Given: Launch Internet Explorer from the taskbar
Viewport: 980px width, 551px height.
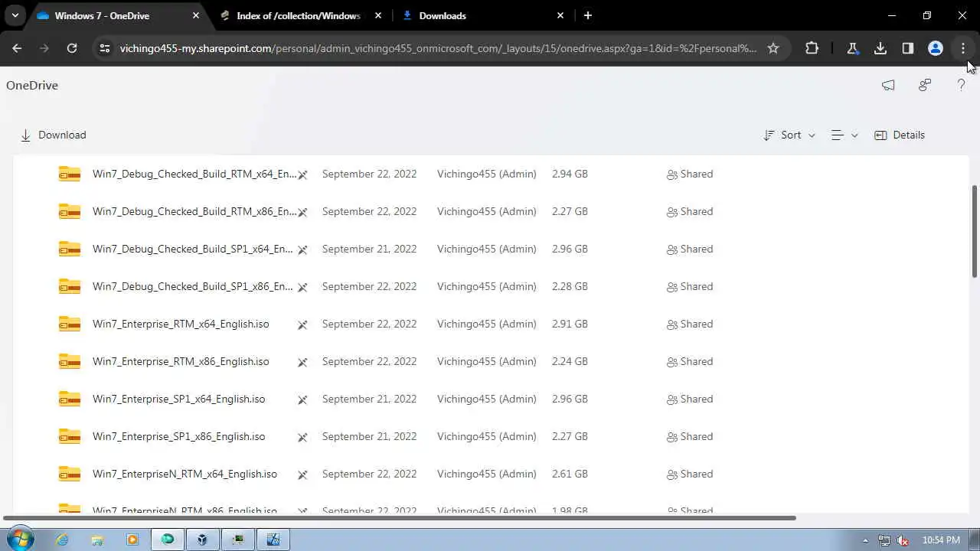Looking at the screenshot, I should tap(62, 540).
